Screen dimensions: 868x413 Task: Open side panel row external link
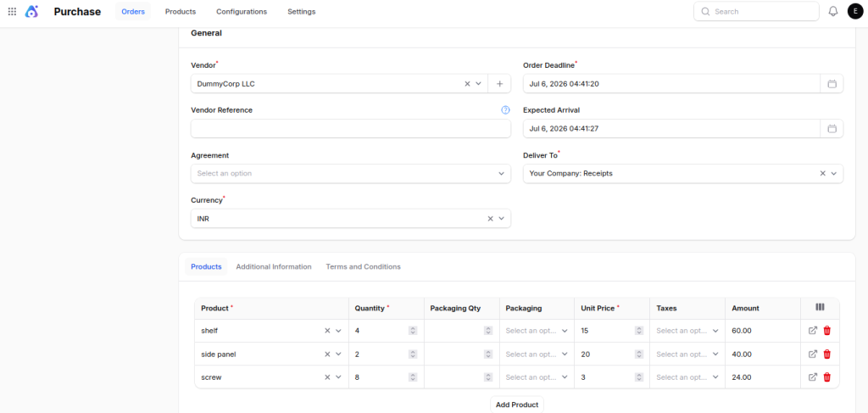[813, 354]
